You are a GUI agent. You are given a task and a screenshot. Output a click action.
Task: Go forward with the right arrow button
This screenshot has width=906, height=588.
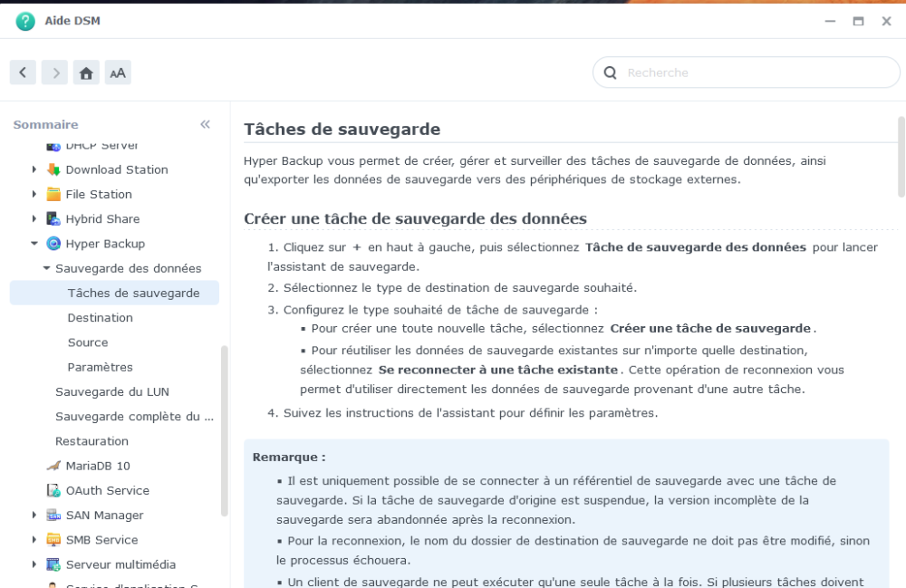[55, 72]
